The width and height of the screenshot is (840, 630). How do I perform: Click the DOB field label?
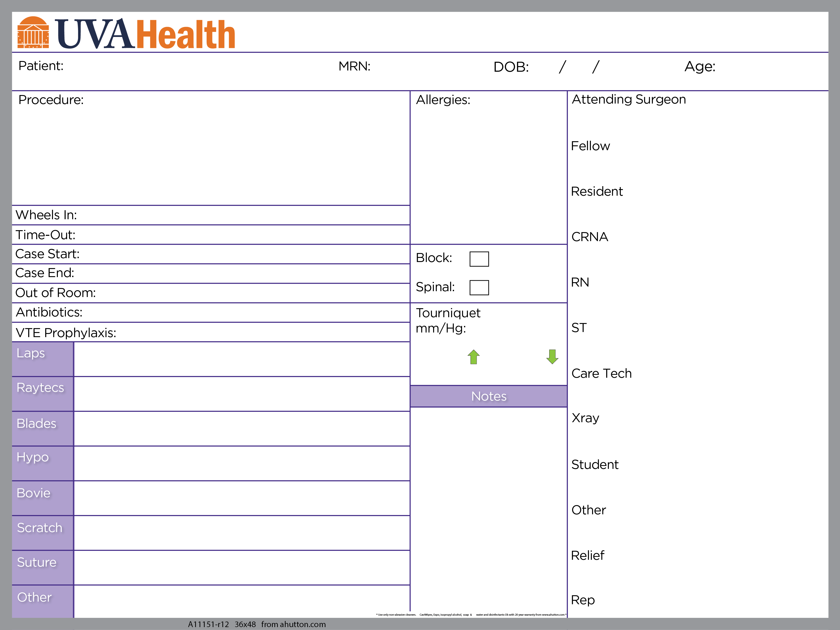tap(511, 67)
